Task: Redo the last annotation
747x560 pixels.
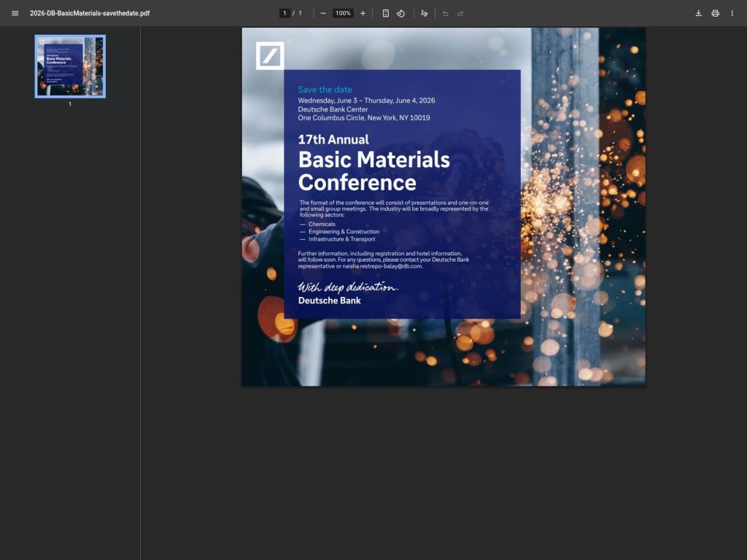Action: coord(460,12)
